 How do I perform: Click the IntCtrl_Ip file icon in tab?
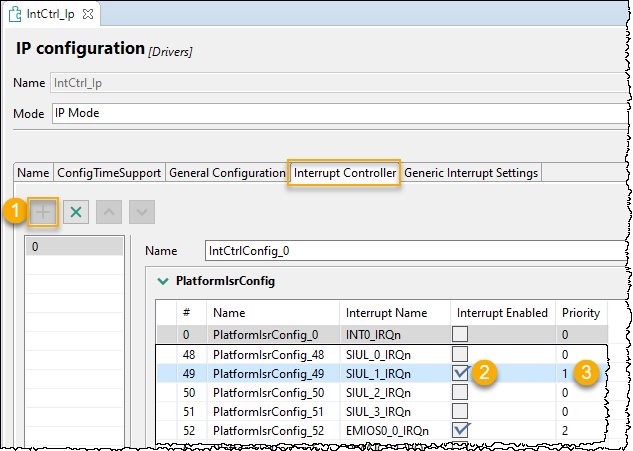point(17,15)
